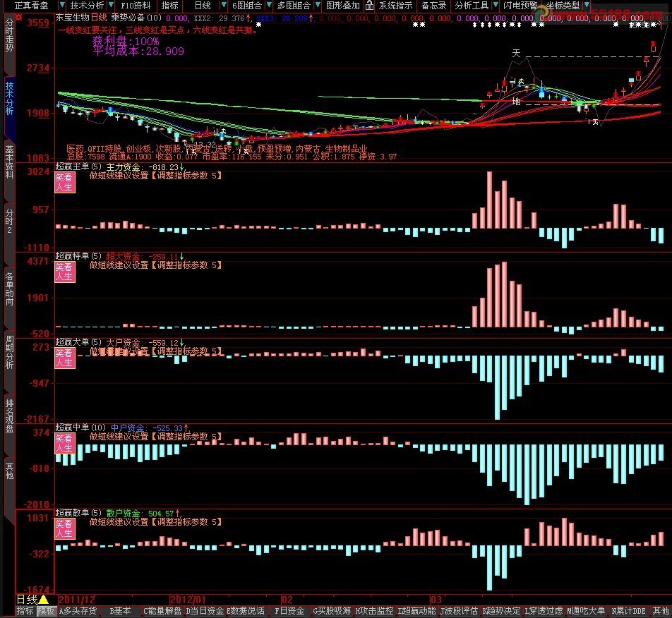Expand dropdown arrow beside 技术分析
Image resolution: width=672 pixels, height=618 pixels.
111,5
